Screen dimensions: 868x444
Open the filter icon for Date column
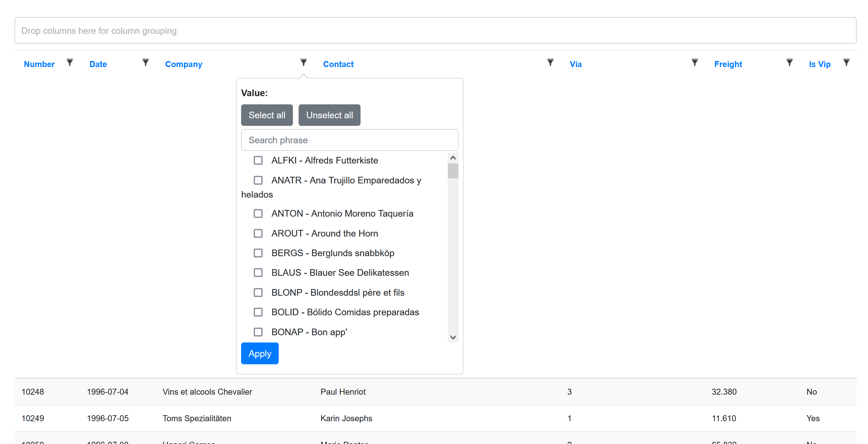click(x=145, y=63)
